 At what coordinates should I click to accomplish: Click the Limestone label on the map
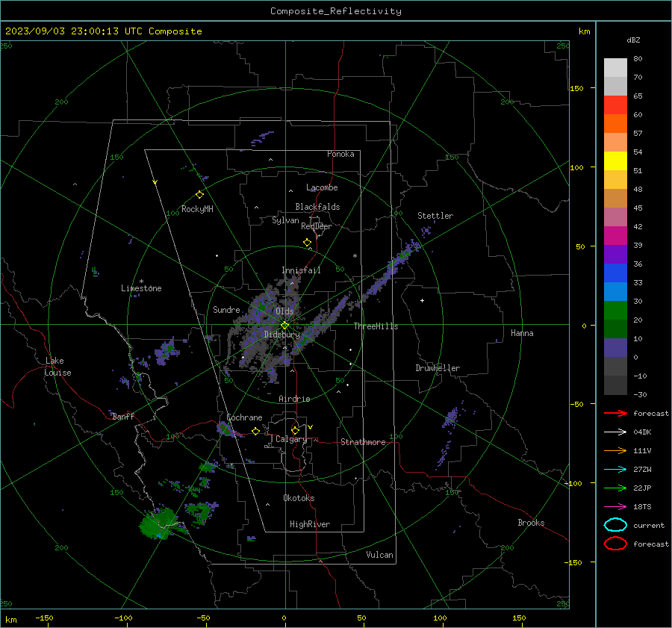(x=141, y=288)
